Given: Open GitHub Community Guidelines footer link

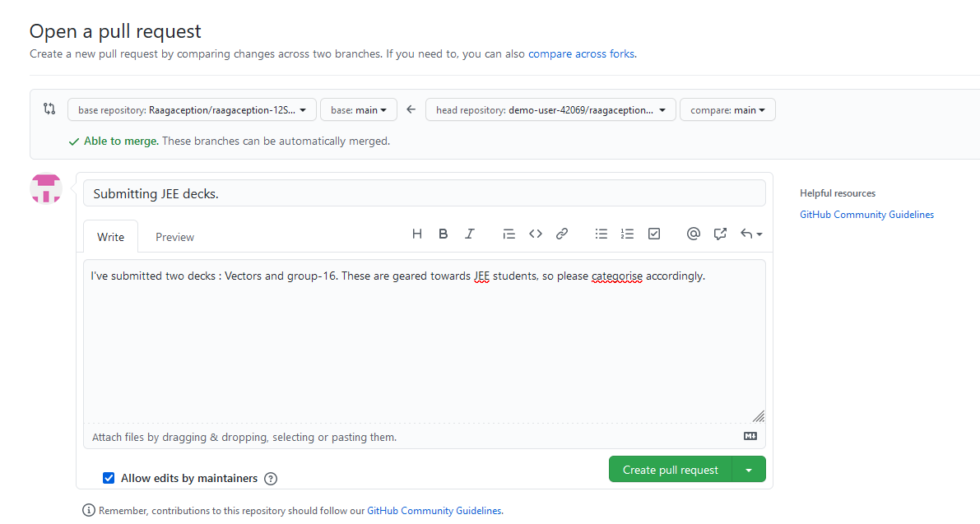Looking at the screenshot, I should pyautogui.click(x=434, y=510).
